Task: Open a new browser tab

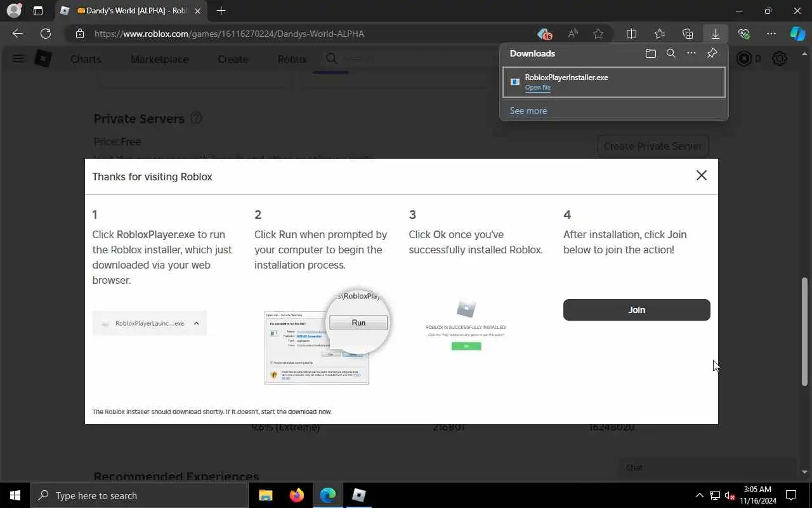Action: pos(221,11)
